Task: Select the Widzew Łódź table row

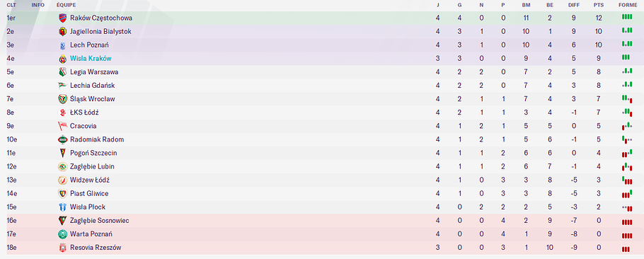Action: point(322,180)
